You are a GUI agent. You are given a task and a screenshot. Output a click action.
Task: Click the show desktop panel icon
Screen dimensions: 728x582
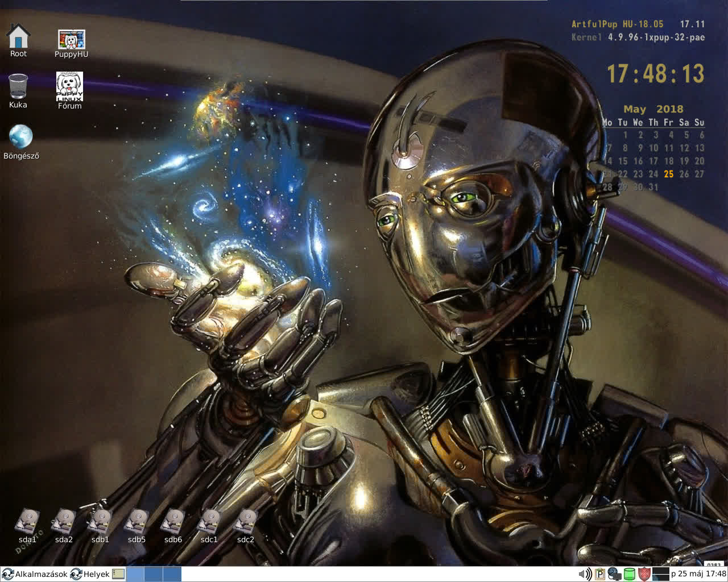(118, 574)
